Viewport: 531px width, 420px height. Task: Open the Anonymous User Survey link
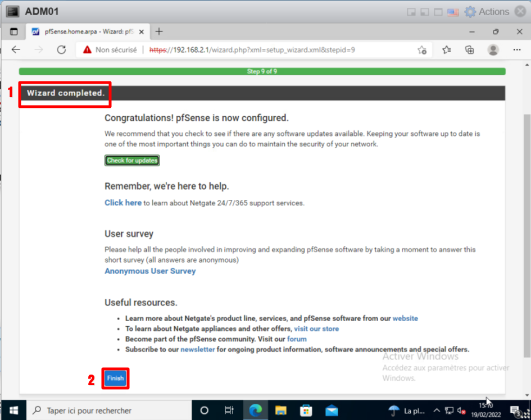coord(150,271)
